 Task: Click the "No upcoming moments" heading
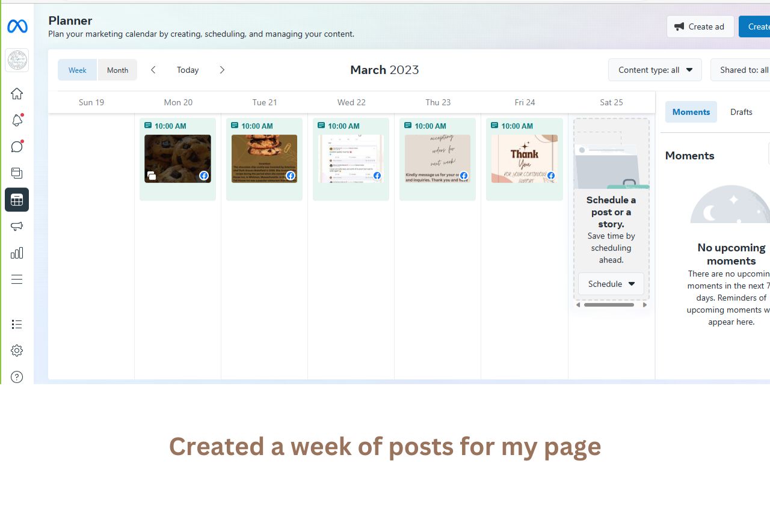[731, 254]
